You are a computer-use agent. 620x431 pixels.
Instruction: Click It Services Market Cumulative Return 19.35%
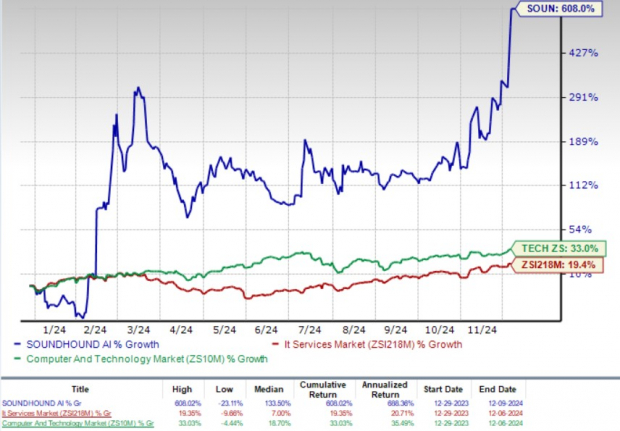pos(342,414)
